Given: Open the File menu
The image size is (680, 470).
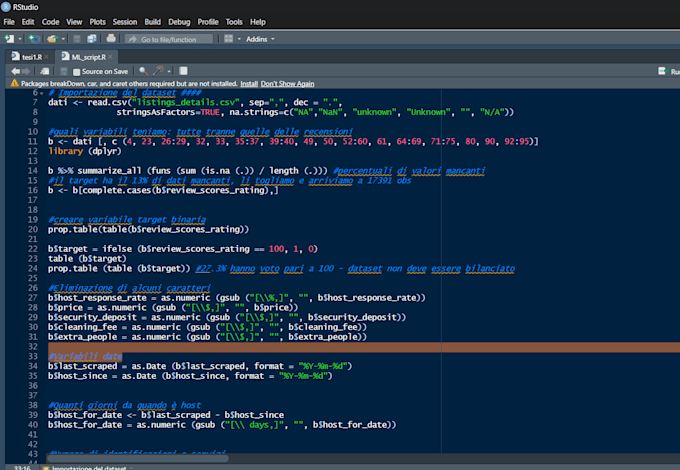Looking at the screenshot, I should coord(9,22).
